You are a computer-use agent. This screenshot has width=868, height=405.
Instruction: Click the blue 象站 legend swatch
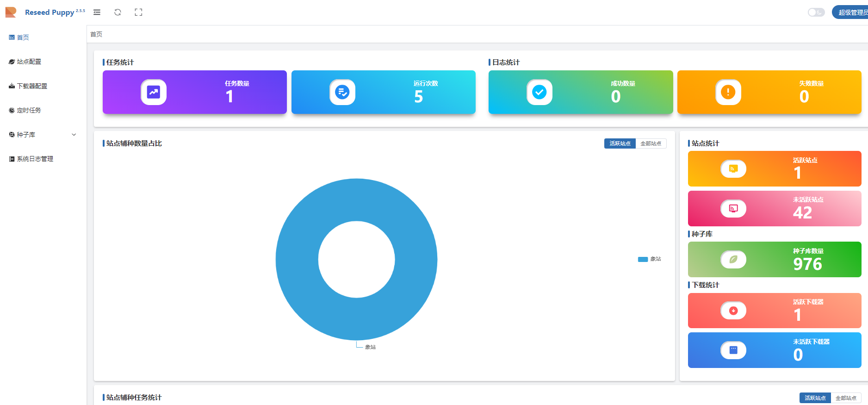pos(643,259)
